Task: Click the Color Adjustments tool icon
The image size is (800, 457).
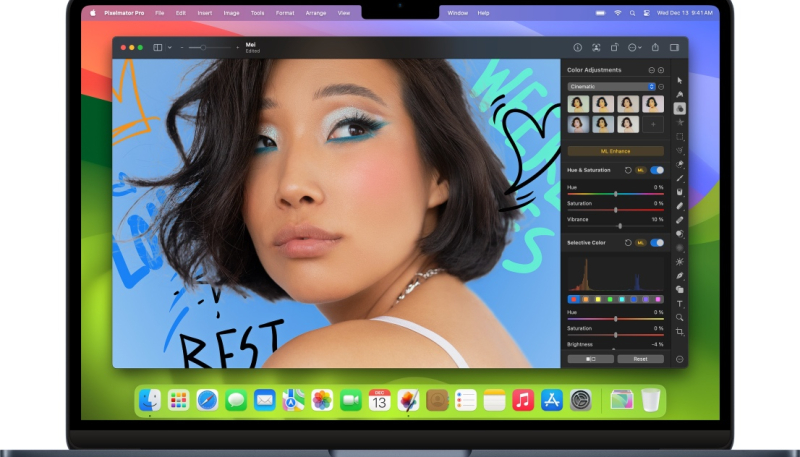Action: pyautogui.click(x=680, y=108)
